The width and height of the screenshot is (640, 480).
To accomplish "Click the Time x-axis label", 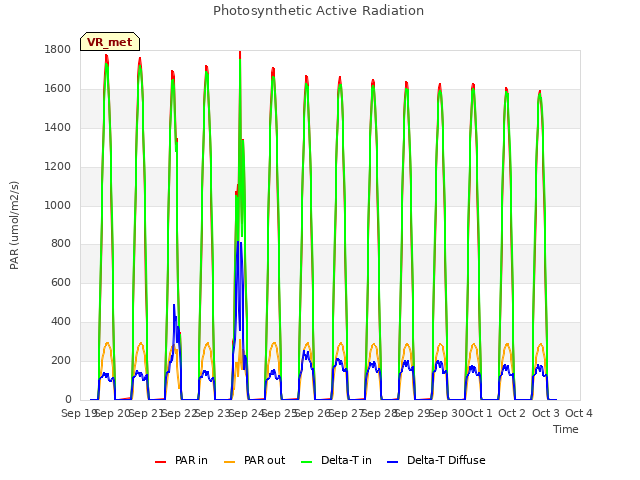I will [x=566, y=429].
